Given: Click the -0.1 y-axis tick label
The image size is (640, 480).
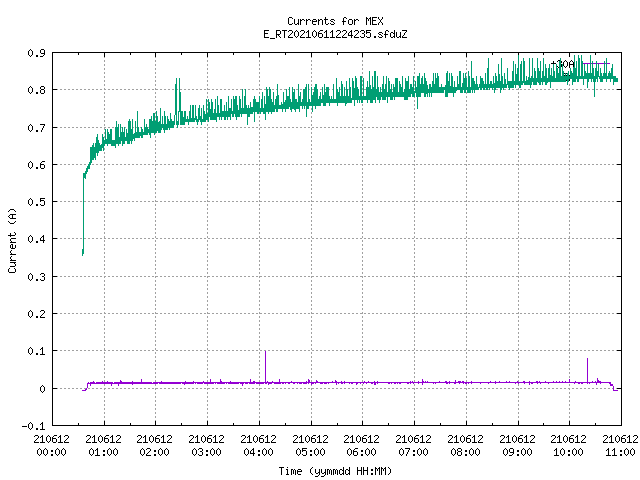Looking at the screenshot, I should point(33,426).
